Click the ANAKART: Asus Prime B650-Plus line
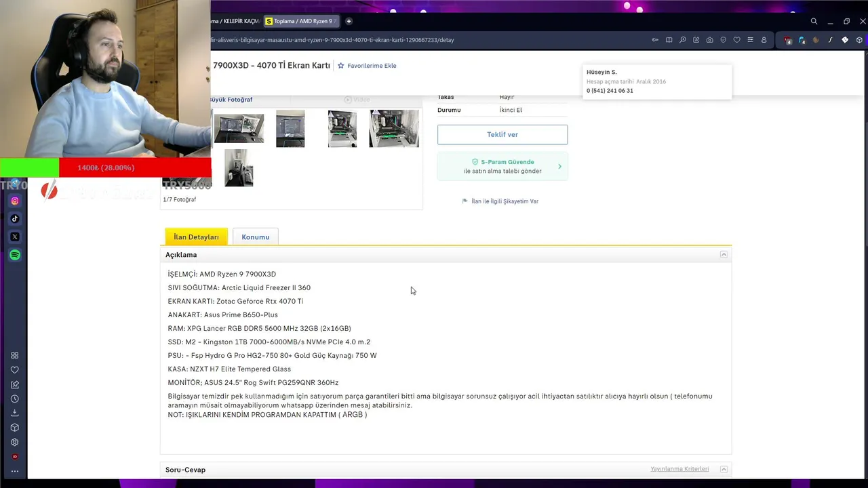The width and height of the screenshot is (868, 488). 222,315
